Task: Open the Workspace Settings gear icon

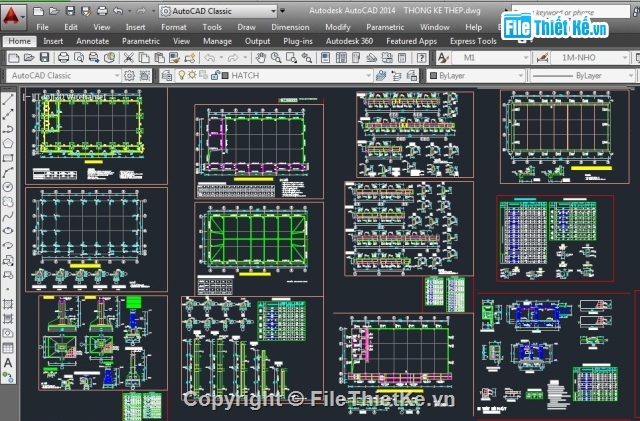Action: pyautogui.click(x=129, y=76)
